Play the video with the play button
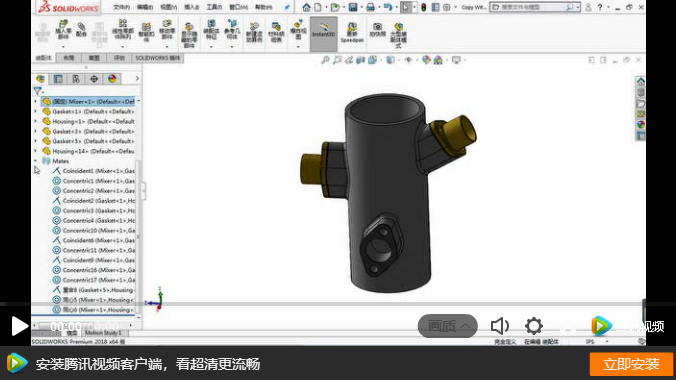The image size is (676, 380). (x=19, y=326)
